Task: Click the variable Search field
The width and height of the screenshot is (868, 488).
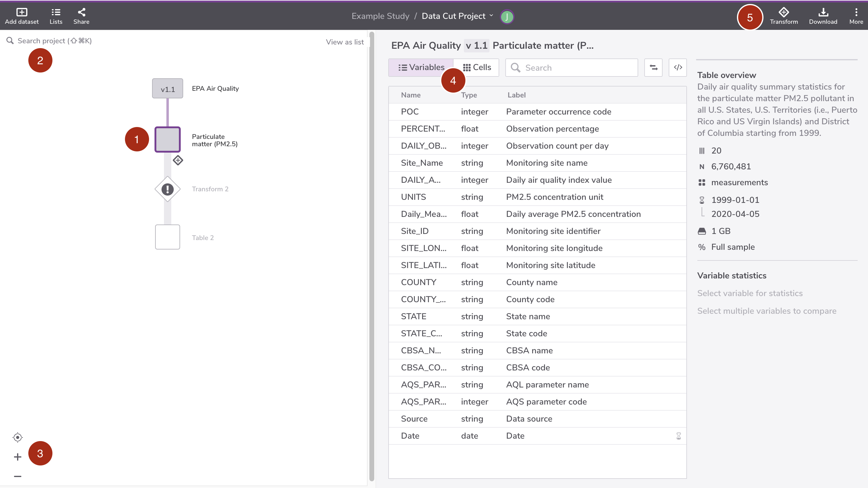Action: pos(571,68)
